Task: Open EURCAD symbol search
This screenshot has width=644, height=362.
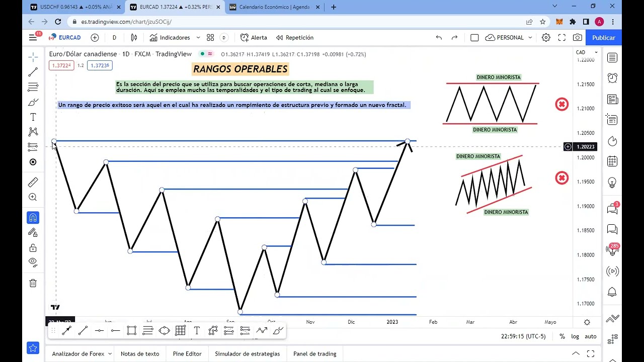Action: point(65,38)
